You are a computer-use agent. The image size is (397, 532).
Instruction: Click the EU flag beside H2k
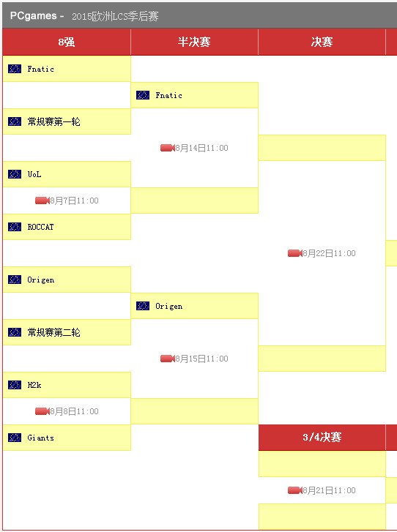coord(15,385)
